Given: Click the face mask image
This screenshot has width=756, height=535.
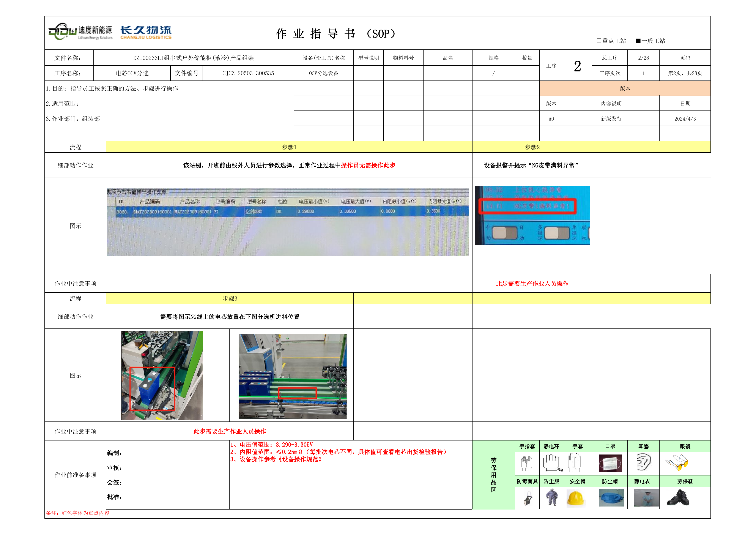Looking at the screenshot, I should coord(610,463).
